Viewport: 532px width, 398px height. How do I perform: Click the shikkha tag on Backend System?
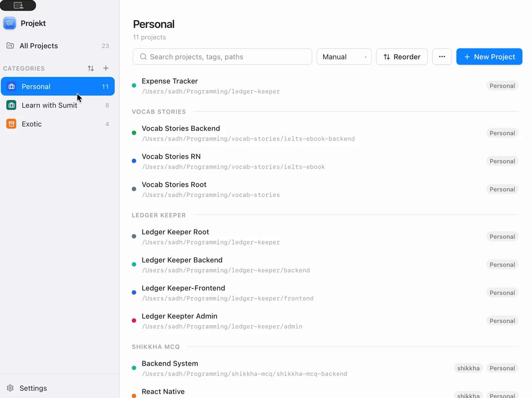pos(468,368)
